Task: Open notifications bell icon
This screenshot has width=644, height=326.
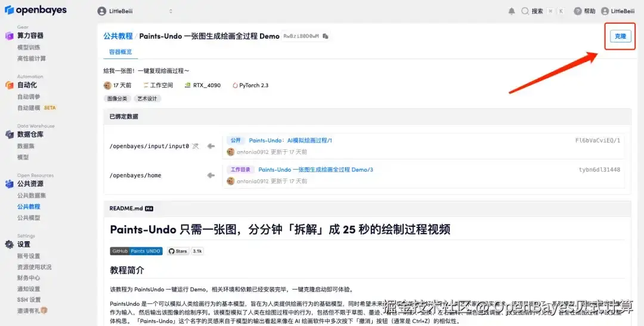Action: [x=512, y=11]
